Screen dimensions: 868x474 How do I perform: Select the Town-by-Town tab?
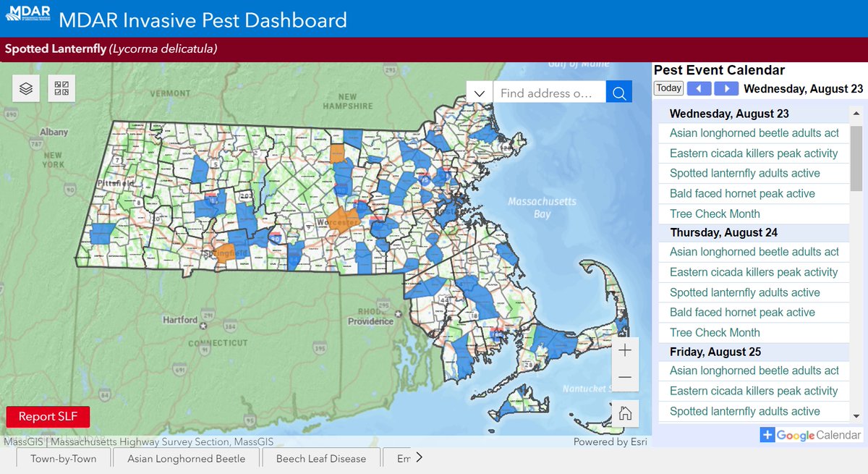62,457
